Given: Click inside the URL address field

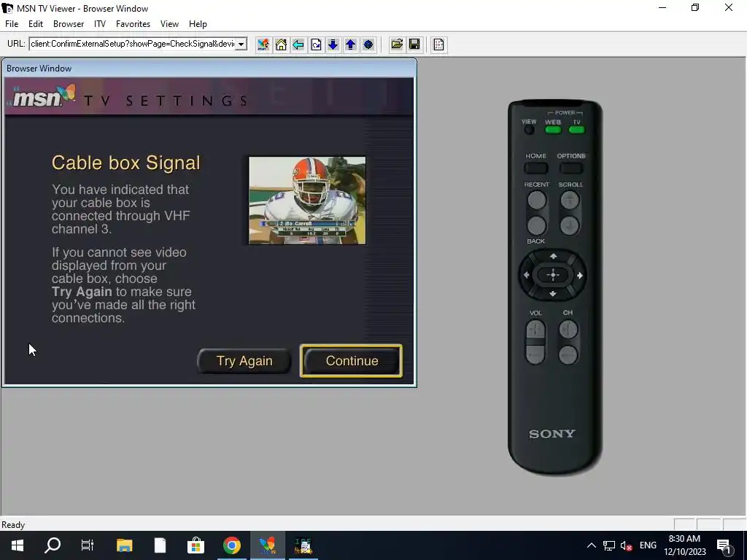Looking at the screenshot, I should 133,44.
